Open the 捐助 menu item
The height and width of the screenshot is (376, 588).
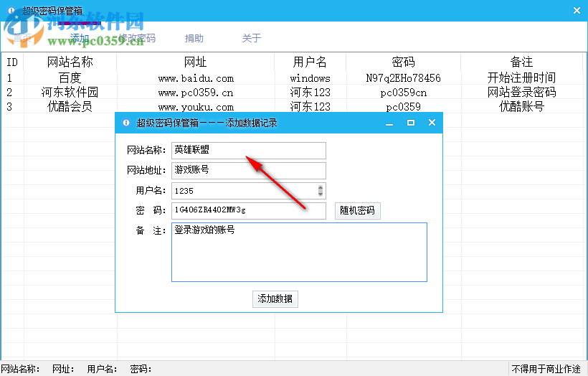coord(194,38)
